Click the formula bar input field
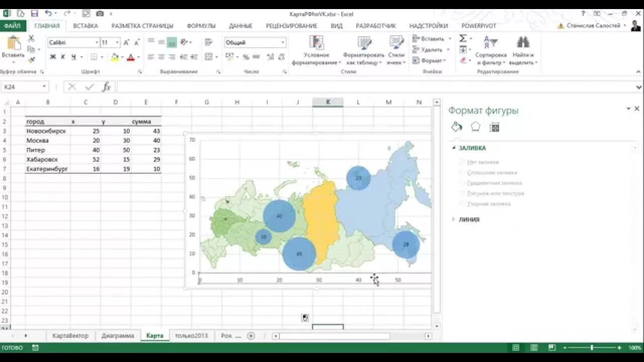Screen dimensions: 644x362 pos(375,87)
